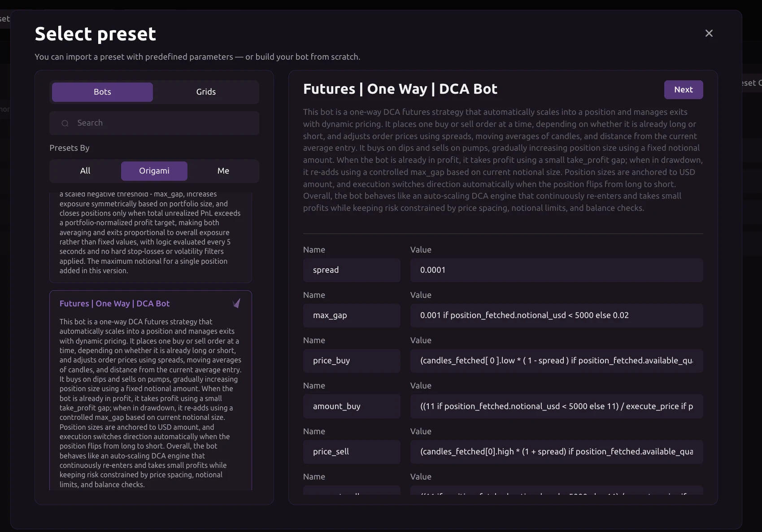The image size is (762, 532).
Task: Filter presets by All
Action: [x=85, y=171]
